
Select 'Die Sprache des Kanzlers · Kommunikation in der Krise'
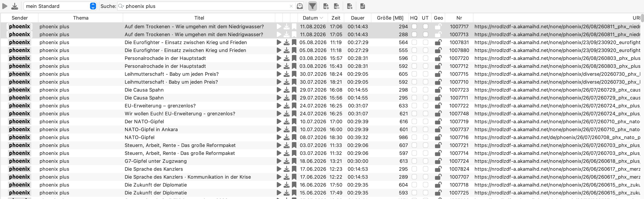pos(188,177)
